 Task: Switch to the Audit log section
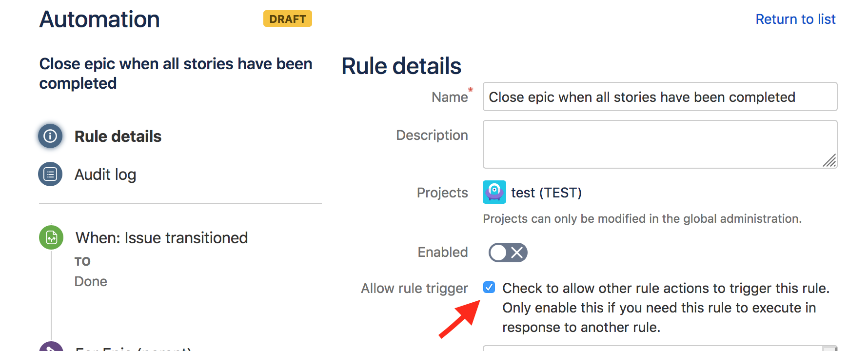[x=105, y=174]
